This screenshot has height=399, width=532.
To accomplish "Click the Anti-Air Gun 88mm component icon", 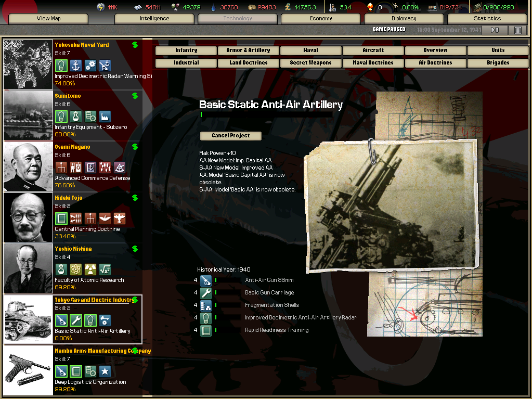I will pyautogui.click(x=206, y=280).
